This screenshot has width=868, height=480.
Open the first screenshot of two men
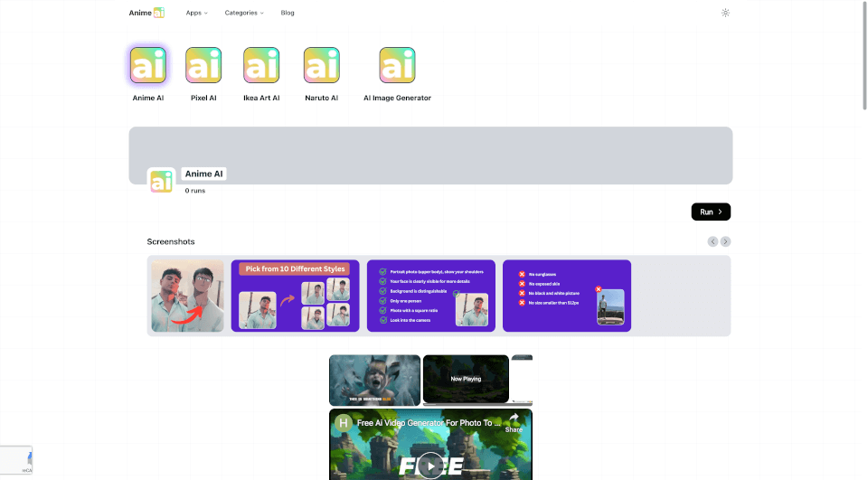point(188,296)
